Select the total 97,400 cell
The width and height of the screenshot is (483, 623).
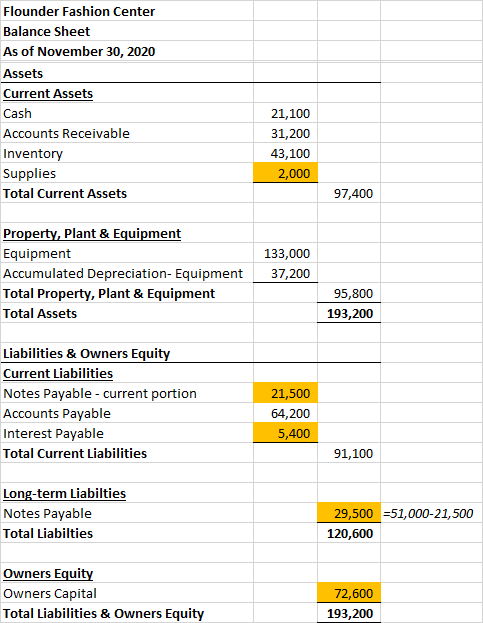(349, 193)
